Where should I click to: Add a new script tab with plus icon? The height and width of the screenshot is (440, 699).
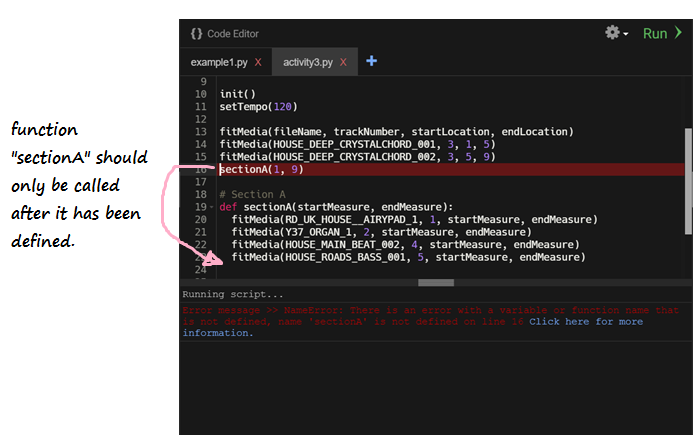(x=372, y=62)
